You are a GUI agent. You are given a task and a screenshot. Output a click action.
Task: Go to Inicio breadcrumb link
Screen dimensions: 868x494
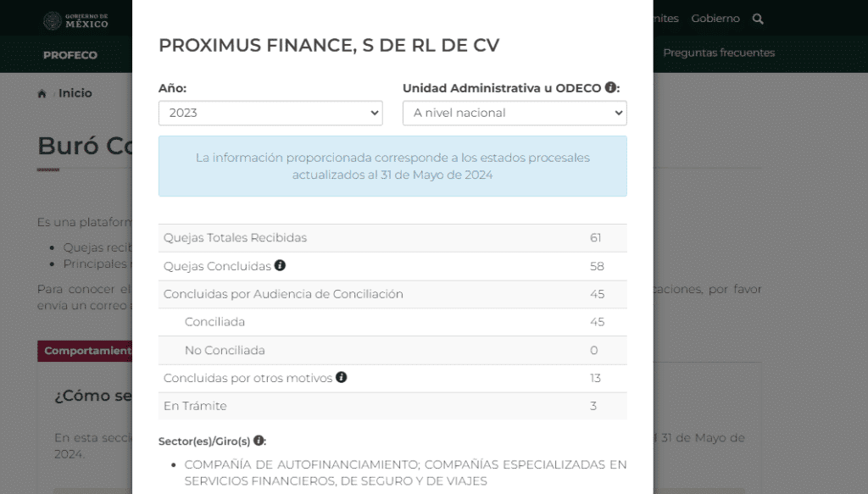[75, 93]
